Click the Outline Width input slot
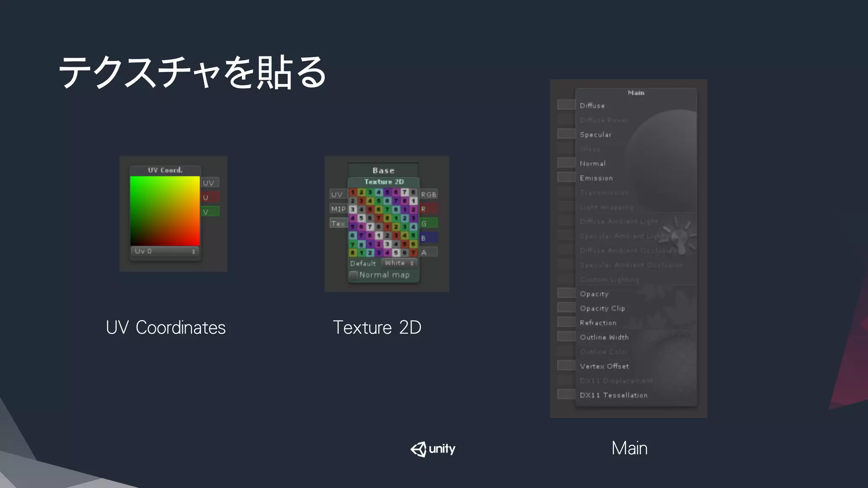Image resolution: width=868 pixels, height=488 pixels. 566,336
